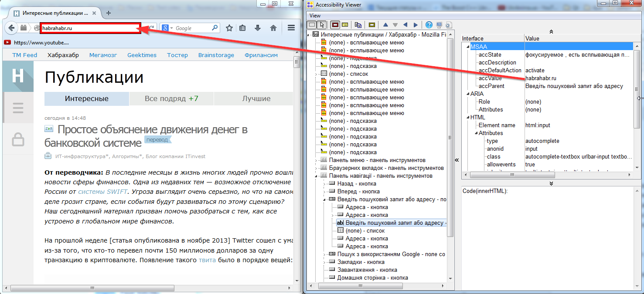The image size is (644, 294).
Task: Open the Мегамозг link
Action: point(103,55)
